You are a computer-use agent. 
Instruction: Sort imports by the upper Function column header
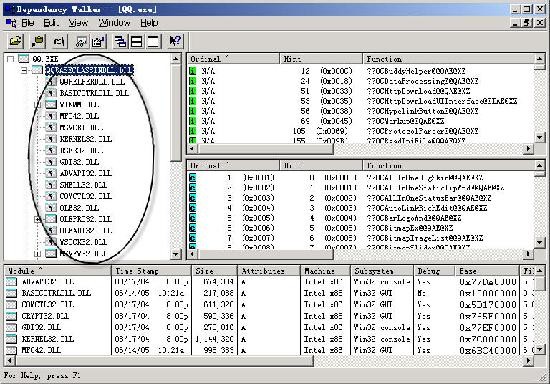[448, 59]
